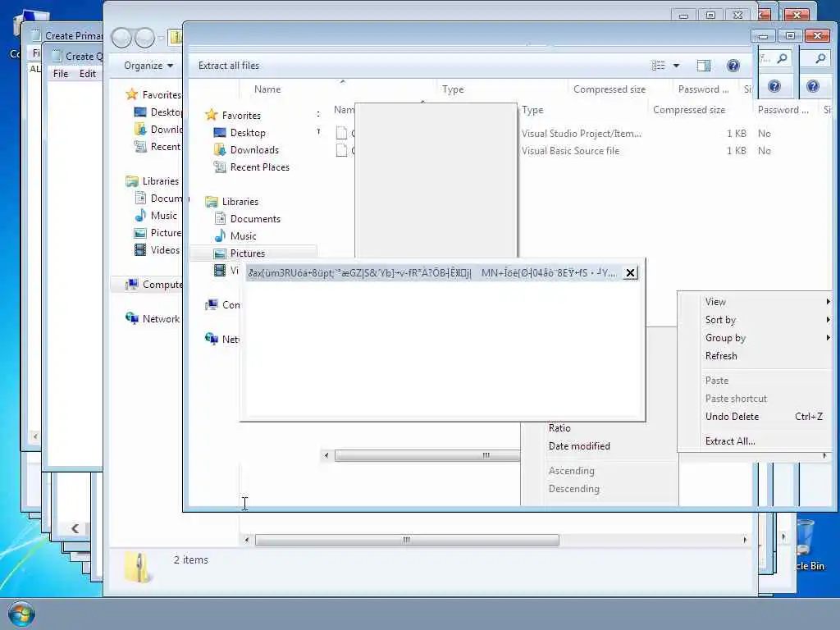
Task: Click the lower scrollbar right arrow
Action: coord(745,540)
